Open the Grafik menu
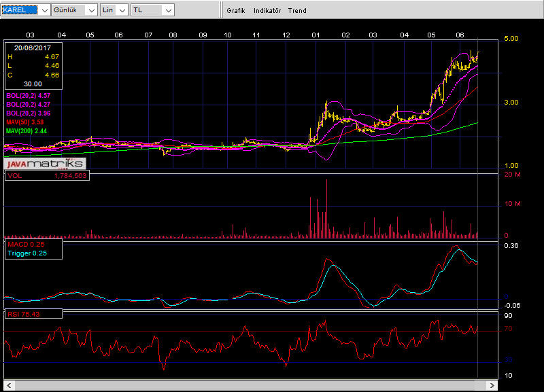Image resolution: width=544 pixels, height=392 pixels. point(235,11)
